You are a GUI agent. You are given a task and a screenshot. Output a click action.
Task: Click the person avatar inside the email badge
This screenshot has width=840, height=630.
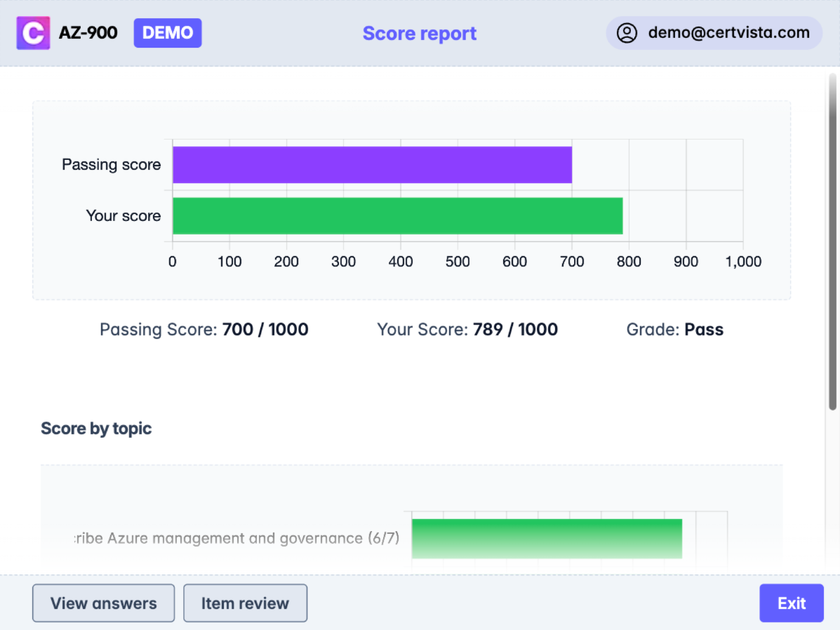coord(627,32)
